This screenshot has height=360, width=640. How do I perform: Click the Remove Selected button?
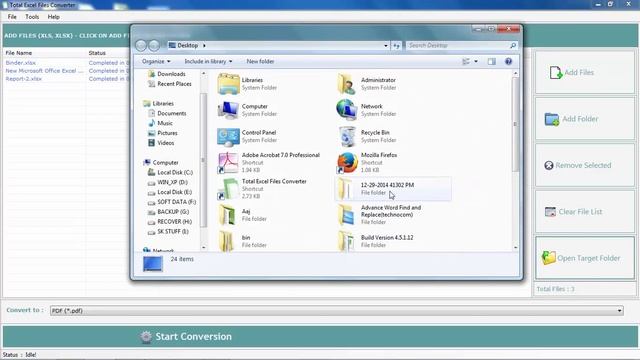(585, 165)
